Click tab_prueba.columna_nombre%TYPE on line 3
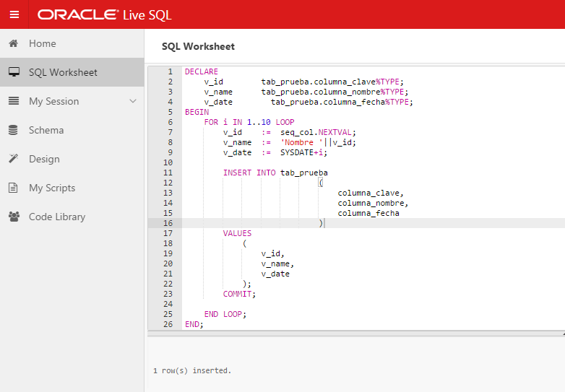The height and width of the screenshot is (392, 565). (x=335, y=92)
